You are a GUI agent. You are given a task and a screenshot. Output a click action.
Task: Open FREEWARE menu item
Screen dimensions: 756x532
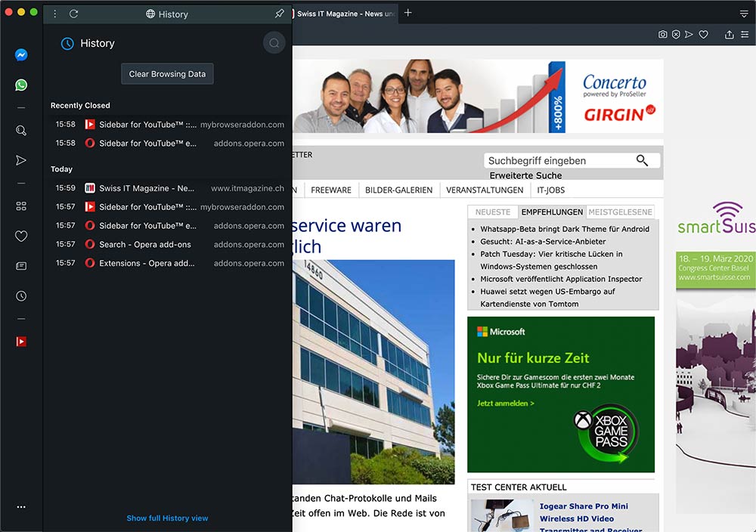tap(331, 190)
